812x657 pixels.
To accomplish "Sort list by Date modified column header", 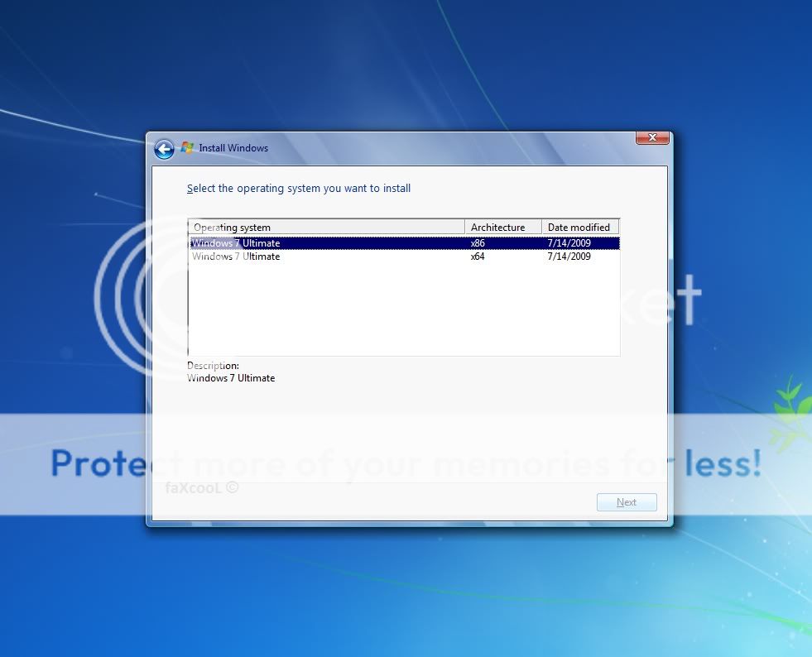I will tap(580, 228).
